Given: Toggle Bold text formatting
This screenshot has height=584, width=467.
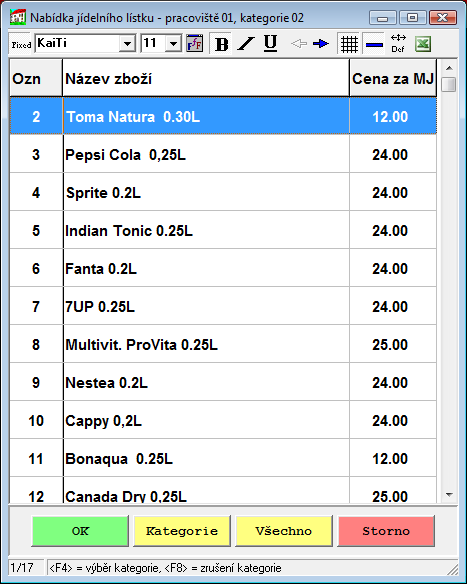Looking at the screenshot, I should [x=221, y=44].
